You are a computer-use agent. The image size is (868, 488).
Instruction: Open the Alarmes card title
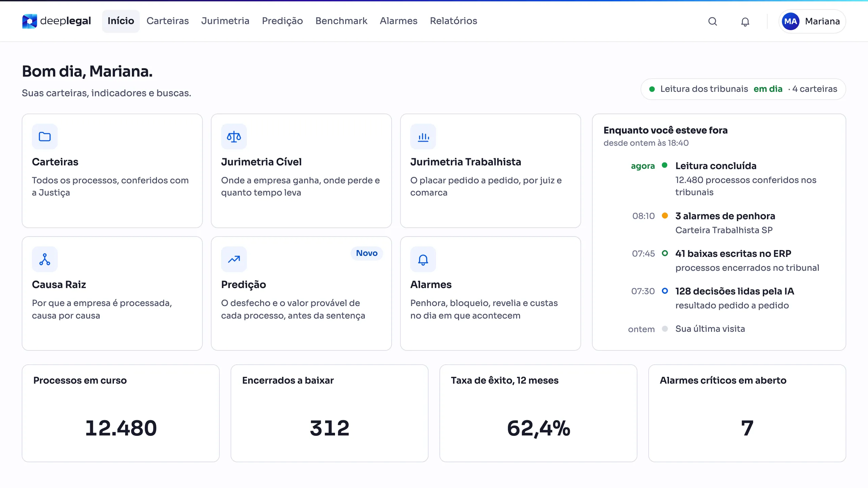tap(431, 284)
